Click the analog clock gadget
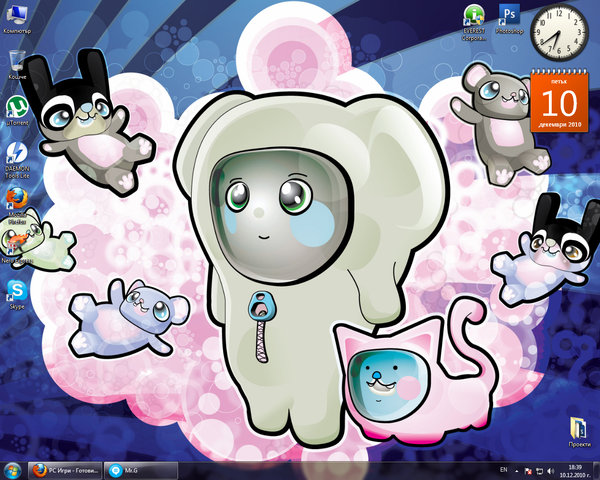 [x=559, y=32]
